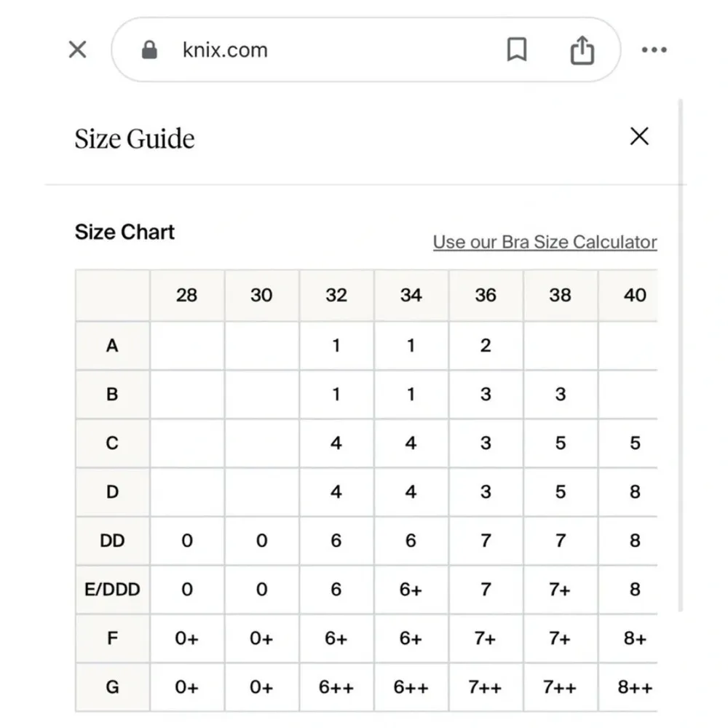This screenshot has height=728, width=728.
Task: Click the DD cup row header
Action: point(112,540)
